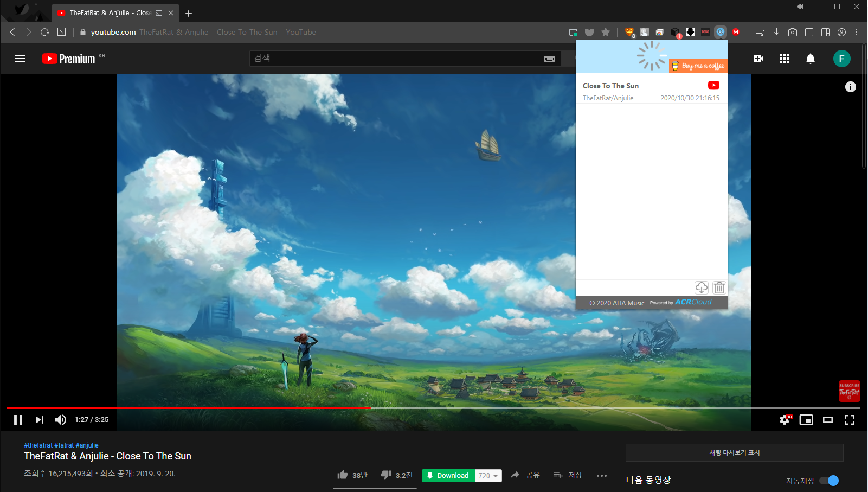
Task: Pause the video
Action: [18, 420]
